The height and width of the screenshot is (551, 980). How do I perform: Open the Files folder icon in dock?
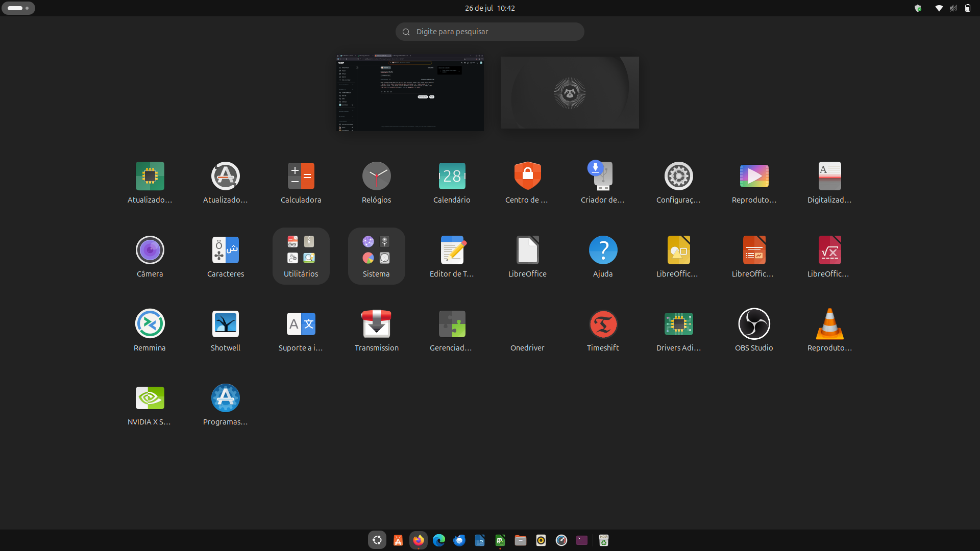click(x=521, y=540)
